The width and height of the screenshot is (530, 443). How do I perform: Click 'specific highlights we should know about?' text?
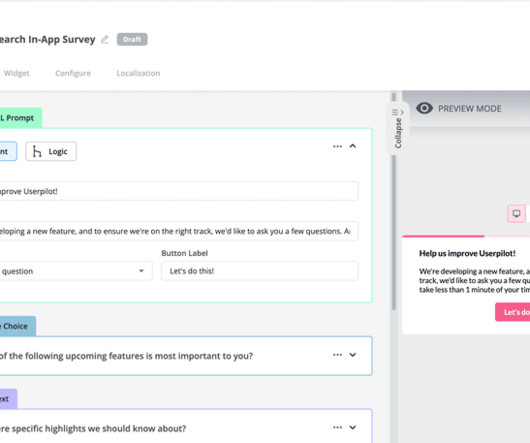99,428
